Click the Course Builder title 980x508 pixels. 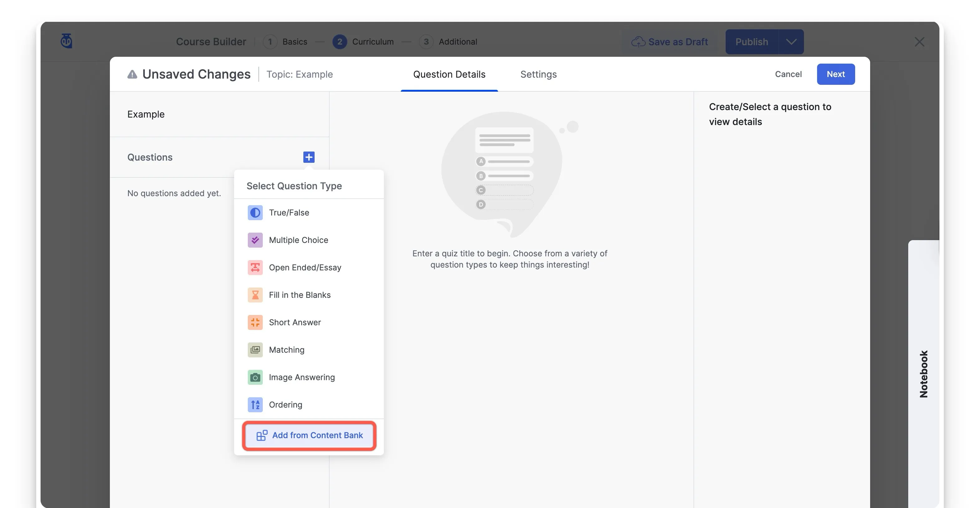(211, 41)
